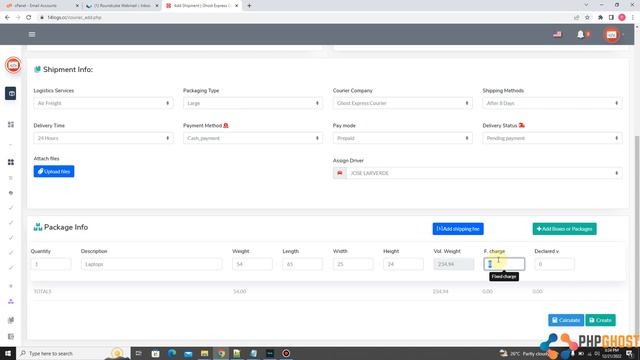This screenshot has width=640, height=360.
Task: Click the Height input field
Action: click(x=403, y=264)
